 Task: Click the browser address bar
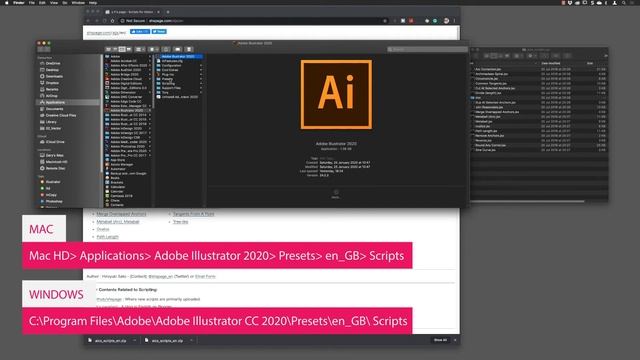pyautogui.click(x=253, y=21)
